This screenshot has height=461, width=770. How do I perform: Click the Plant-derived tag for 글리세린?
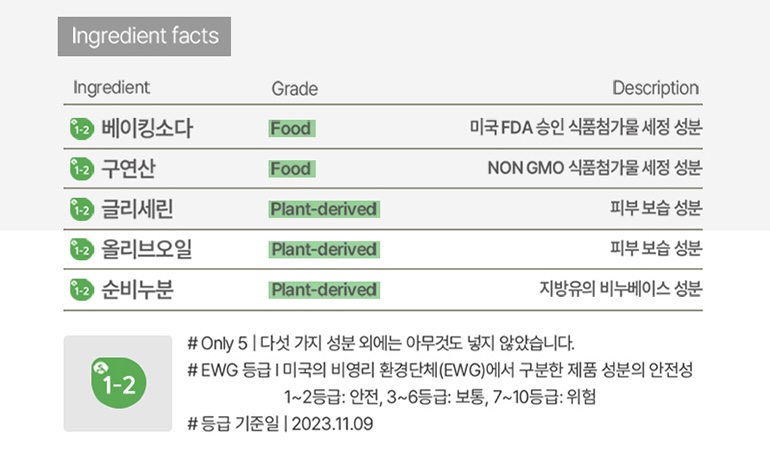coord(324,209)
